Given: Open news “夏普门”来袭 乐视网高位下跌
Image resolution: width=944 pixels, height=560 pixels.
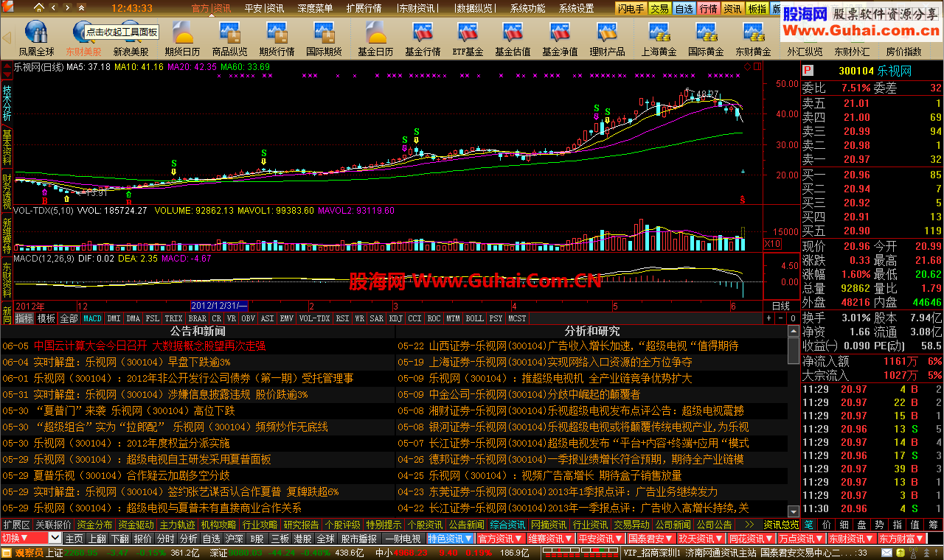Looking at the screenshot, I should [x=134, y=410].
